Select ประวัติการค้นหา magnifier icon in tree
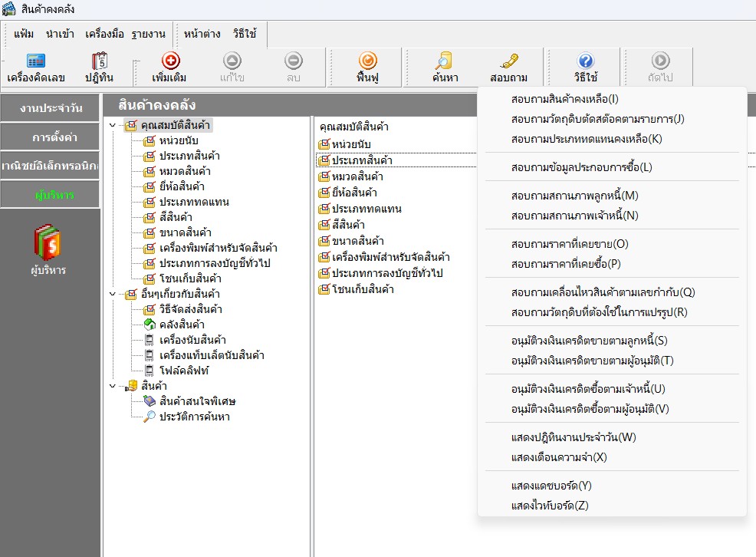 pos(150,417)
